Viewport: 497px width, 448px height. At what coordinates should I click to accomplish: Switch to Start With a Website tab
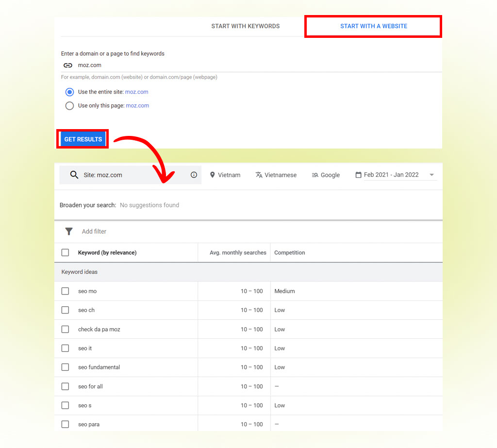pyautogui.click(x=374, y=26)
